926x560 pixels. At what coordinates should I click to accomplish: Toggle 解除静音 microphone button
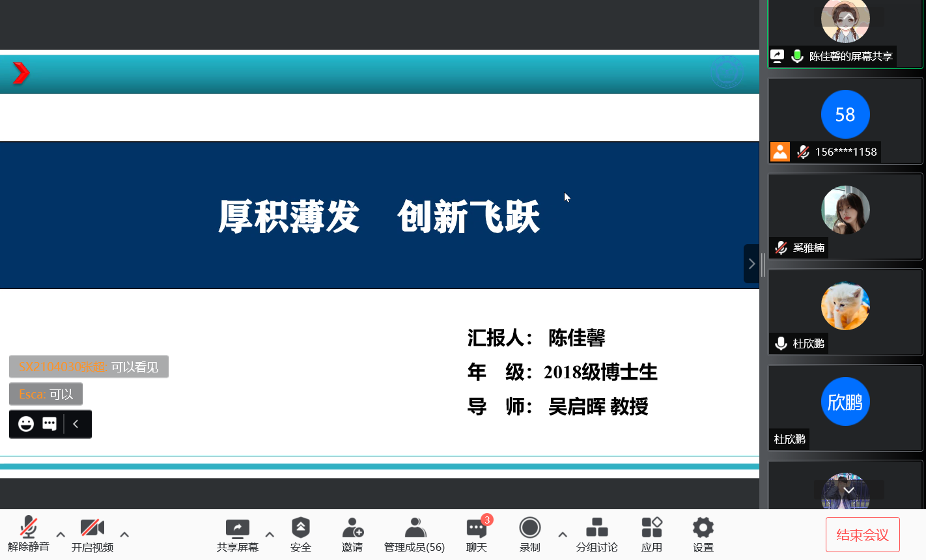click(28, 528)
